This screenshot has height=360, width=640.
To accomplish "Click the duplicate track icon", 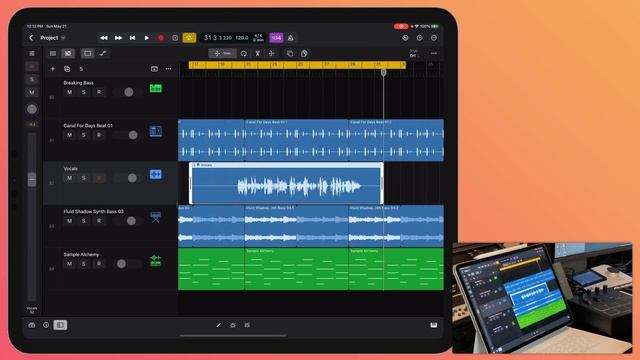I will point(67,69).
